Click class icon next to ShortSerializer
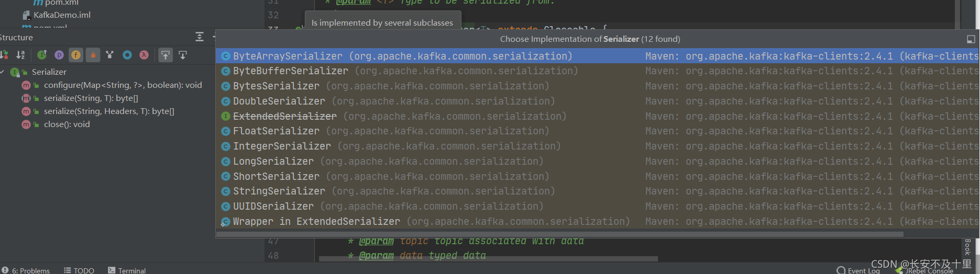The height and width of the screenshot is (274, 980). click(x=225, y=177)
